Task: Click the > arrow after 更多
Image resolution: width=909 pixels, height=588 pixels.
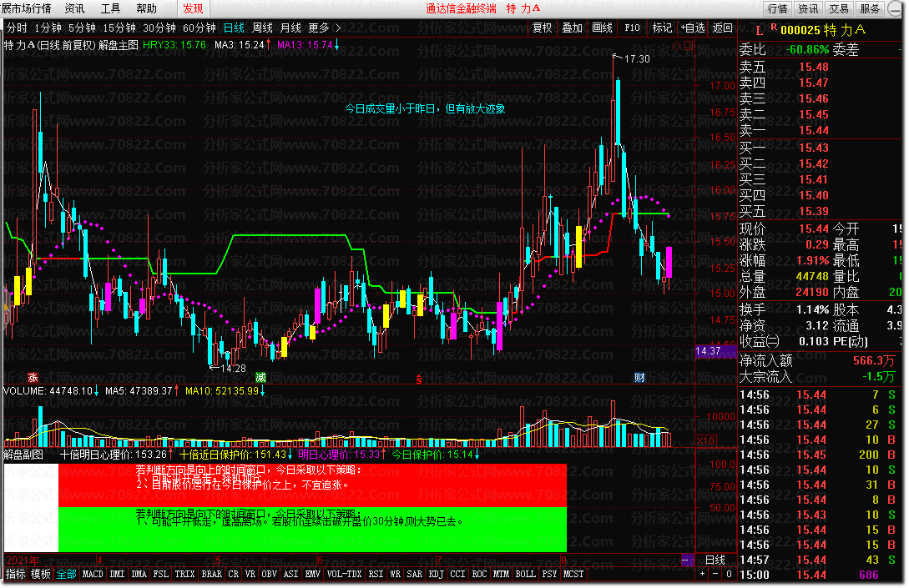Action: click(338, 28)
